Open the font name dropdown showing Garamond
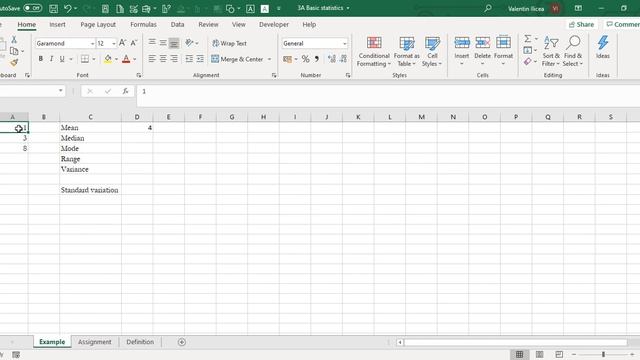This screenshot has height=360, width=640. point(92,43)
